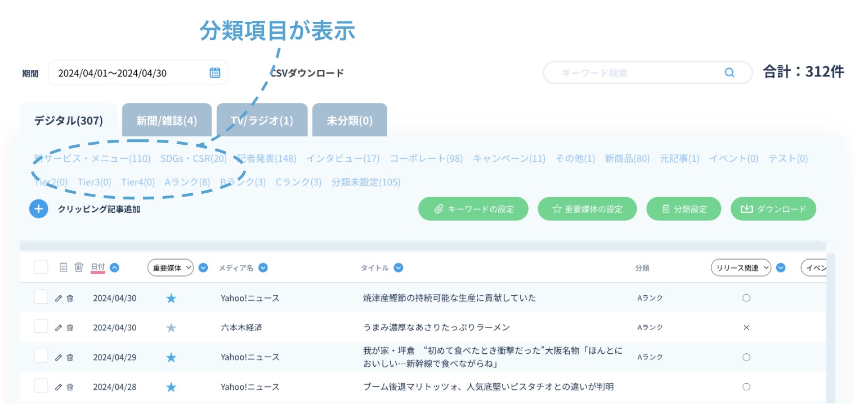The height and width of the screenshot is (418, 868).
Task: Click trash icon in first Yahoo!ニュース row
Action: 70,299
